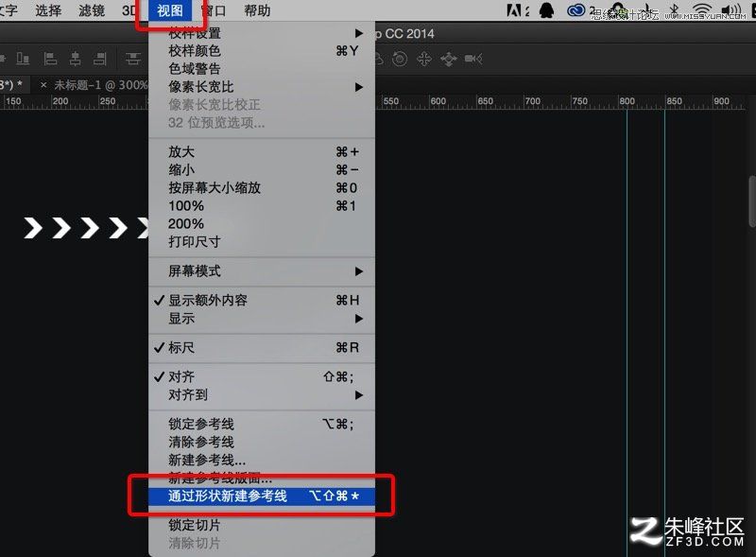The width and height of the screenshot is (756, 557).
Task: Select the 3D pan tool icon
Action: (424, 59)
